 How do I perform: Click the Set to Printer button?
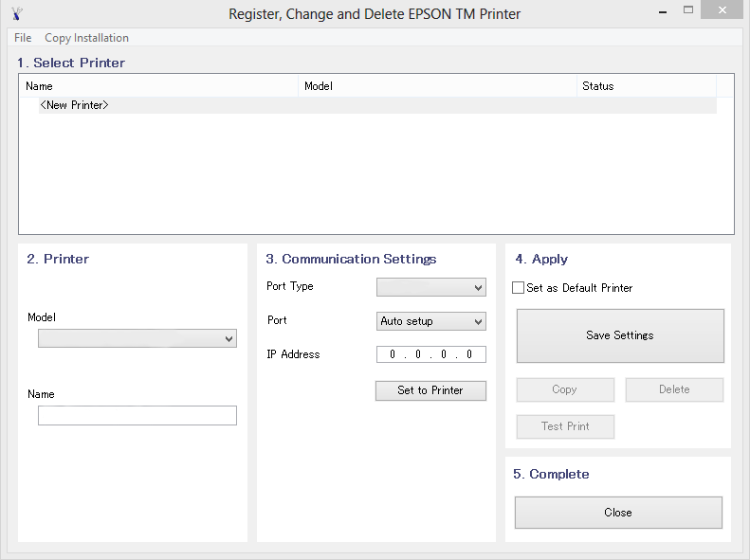click(430, 390)
